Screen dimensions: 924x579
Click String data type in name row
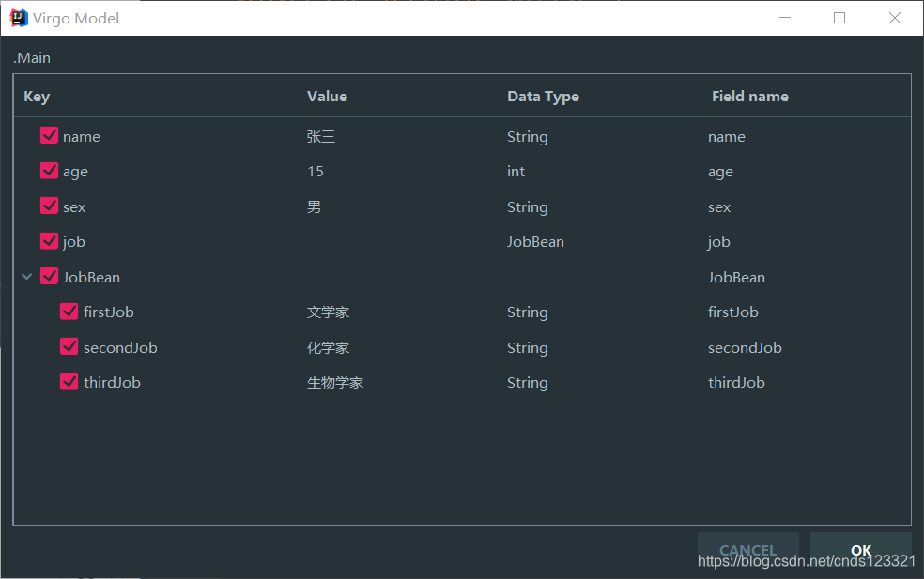(528, 137)
